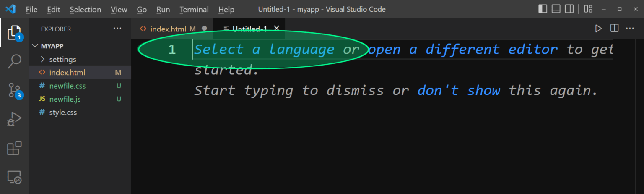The width and height of the screenshot is (644, 194).
Task: Click the M status beside index.html
Action: coord(118,73)
